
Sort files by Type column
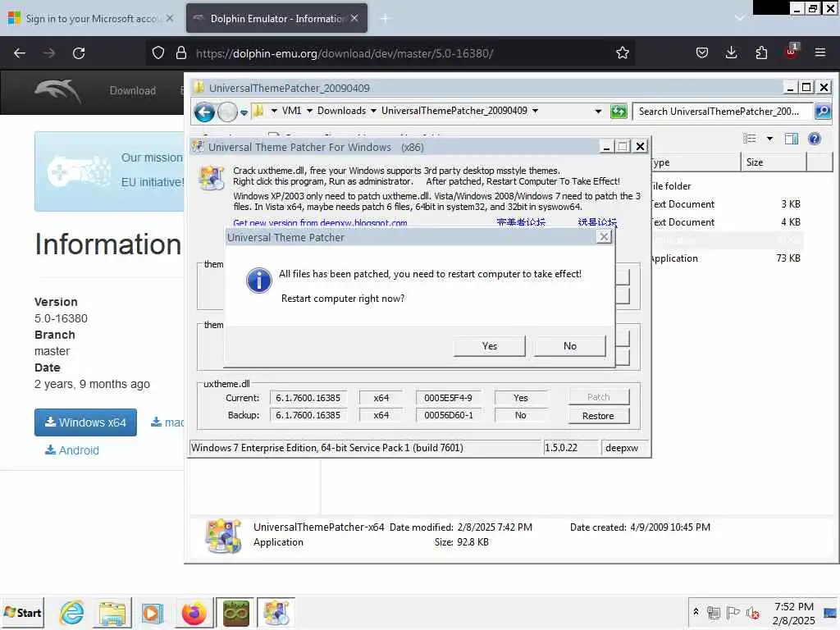click(x=696, y=162)
